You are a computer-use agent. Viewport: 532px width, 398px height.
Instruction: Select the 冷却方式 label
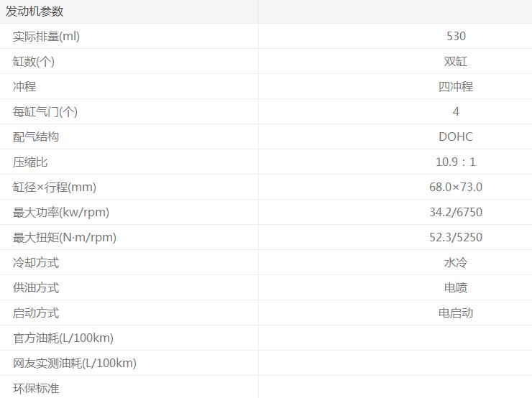[36, 263]
